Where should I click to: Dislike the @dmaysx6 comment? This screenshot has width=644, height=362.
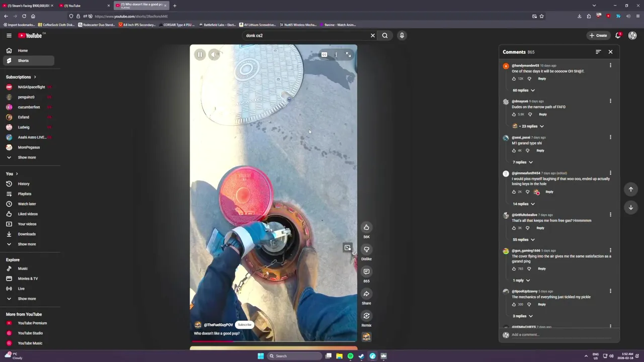coord(530,114)
